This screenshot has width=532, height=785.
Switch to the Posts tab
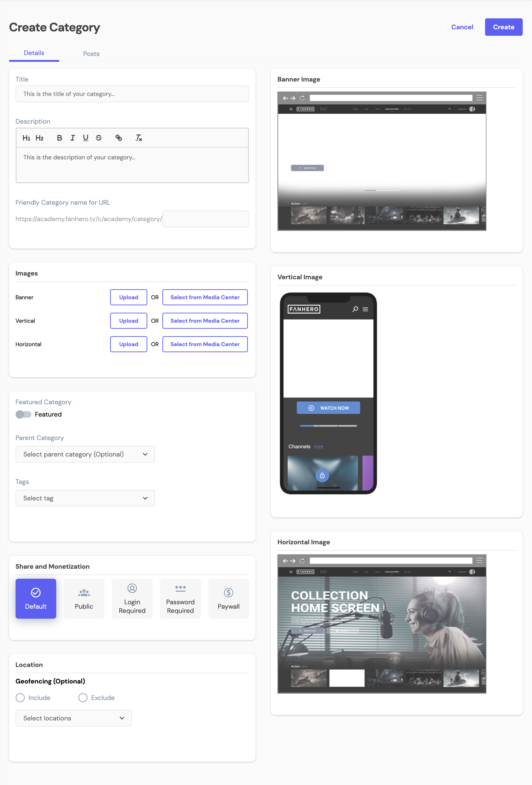[91, 54]
